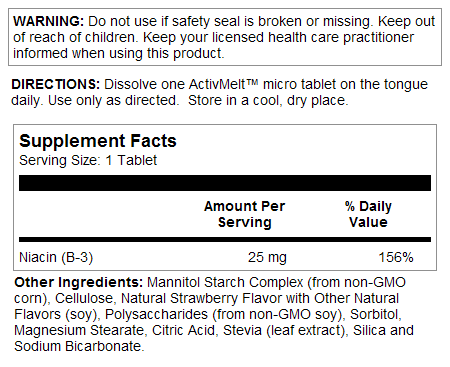
Task: Click the Mannitol Starch Complex ingredient
Action: 225,282
